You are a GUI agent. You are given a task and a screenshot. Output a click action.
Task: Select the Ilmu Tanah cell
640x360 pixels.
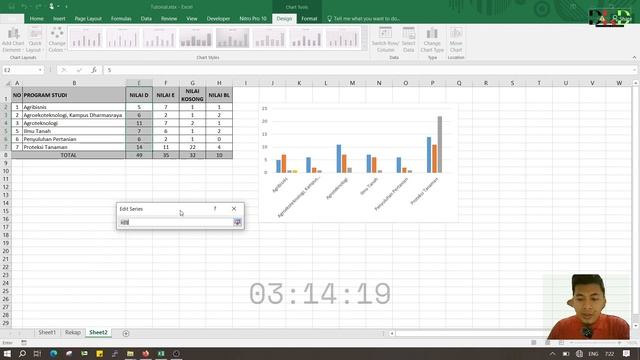[74, 131]
